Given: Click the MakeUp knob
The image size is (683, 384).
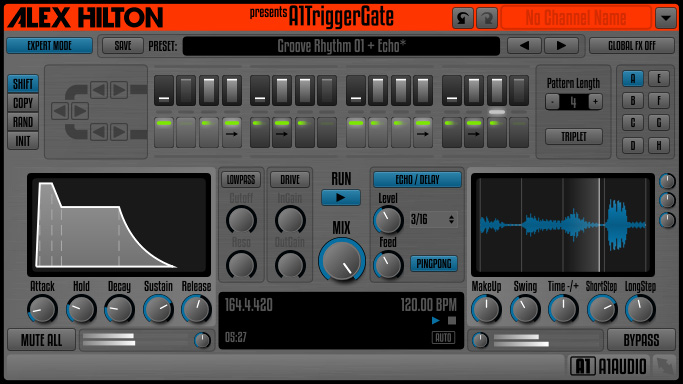Looking at the screenshot, I should pos(486,310).
